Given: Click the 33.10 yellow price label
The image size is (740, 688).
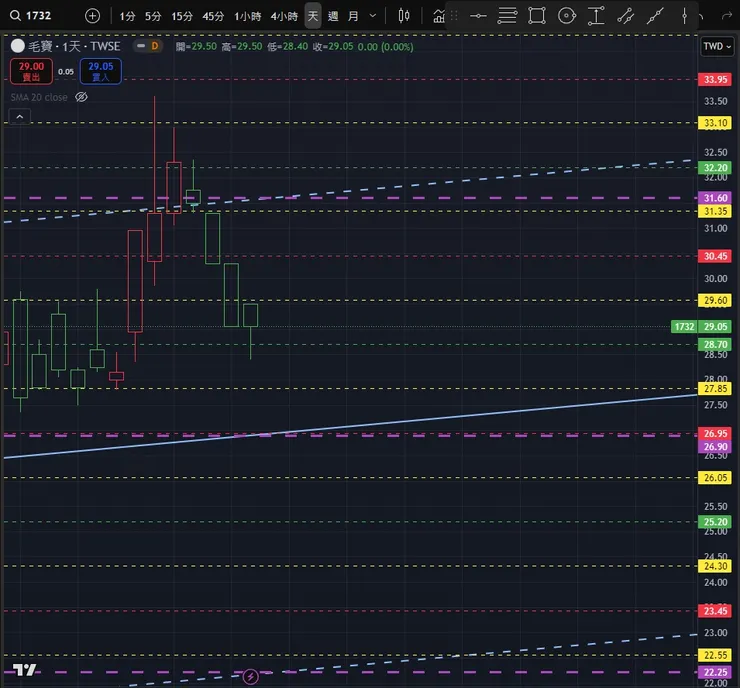Looking at the screenshot, I should [x=715, y=123].
